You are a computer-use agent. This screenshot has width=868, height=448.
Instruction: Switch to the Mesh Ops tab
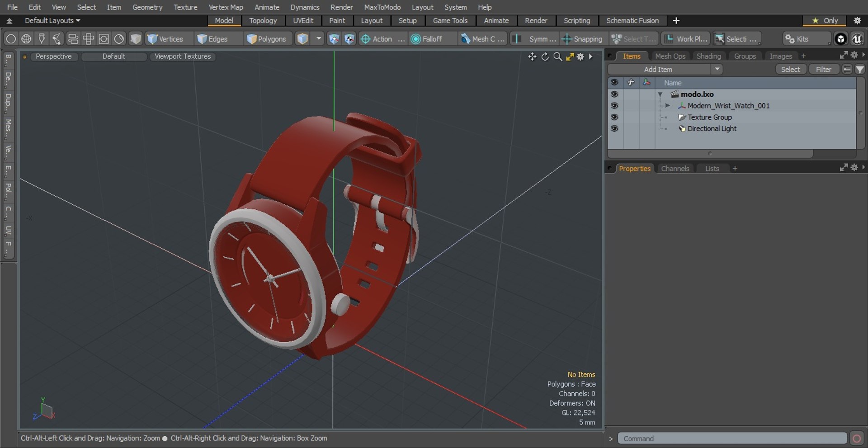point(670,56)
